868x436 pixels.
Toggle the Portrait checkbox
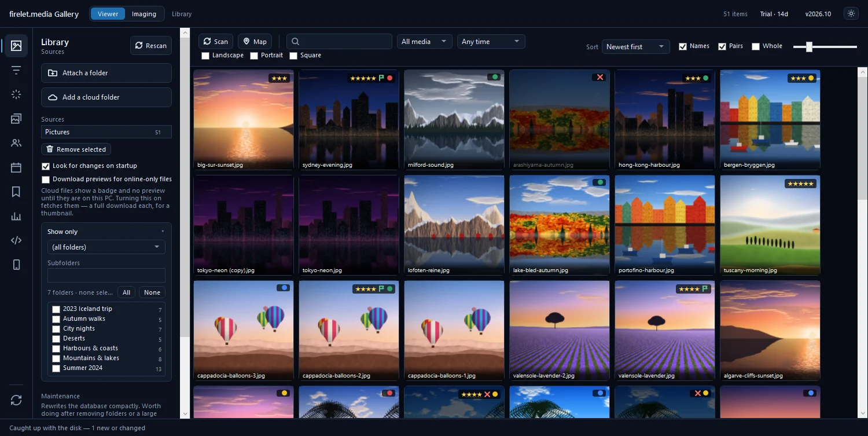tap(254, 56)
